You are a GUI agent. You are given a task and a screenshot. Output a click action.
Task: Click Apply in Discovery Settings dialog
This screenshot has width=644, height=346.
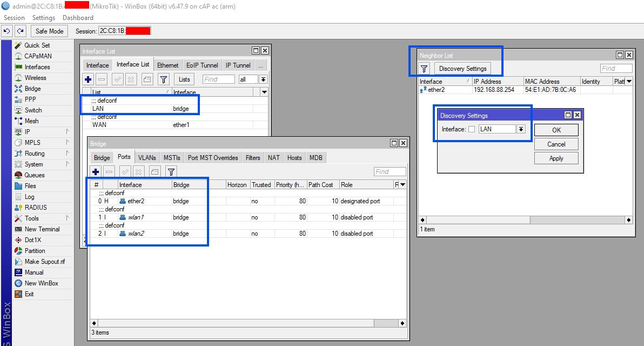[x=556, y=158]
